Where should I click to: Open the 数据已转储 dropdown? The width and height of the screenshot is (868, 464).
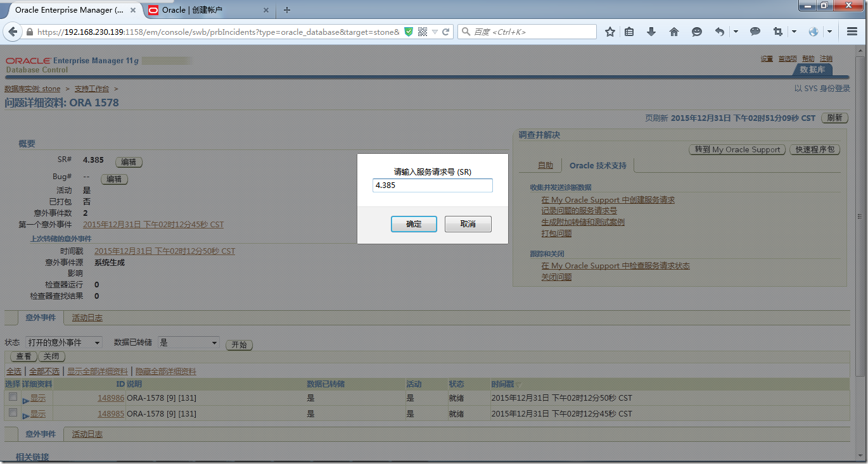coord(189,342)
